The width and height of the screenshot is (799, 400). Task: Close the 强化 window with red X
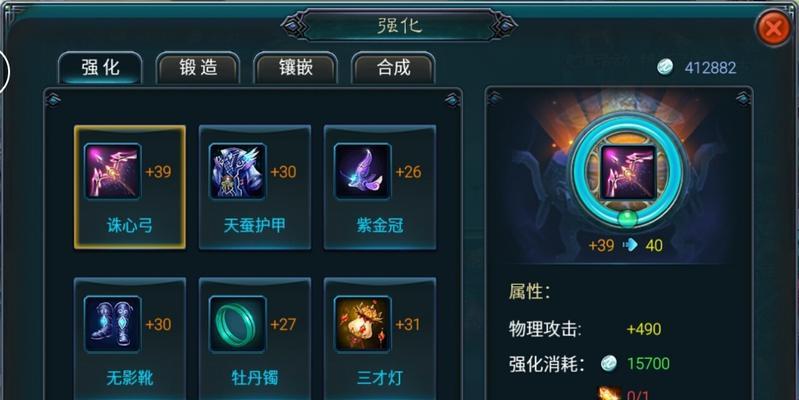(774, 28)
